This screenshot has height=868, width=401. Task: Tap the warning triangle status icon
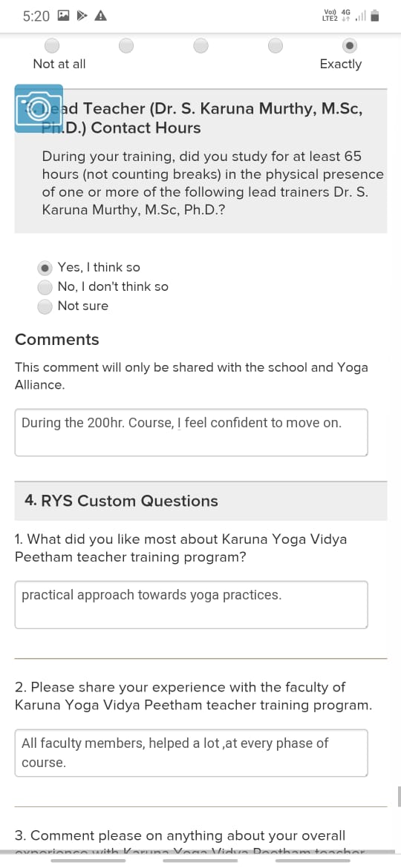click(100, 16)
